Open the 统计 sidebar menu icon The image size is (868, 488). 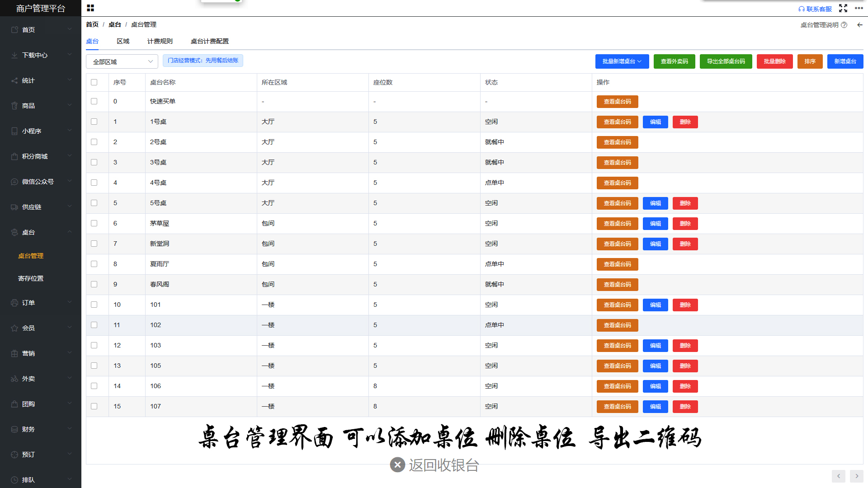coord(14,80)
